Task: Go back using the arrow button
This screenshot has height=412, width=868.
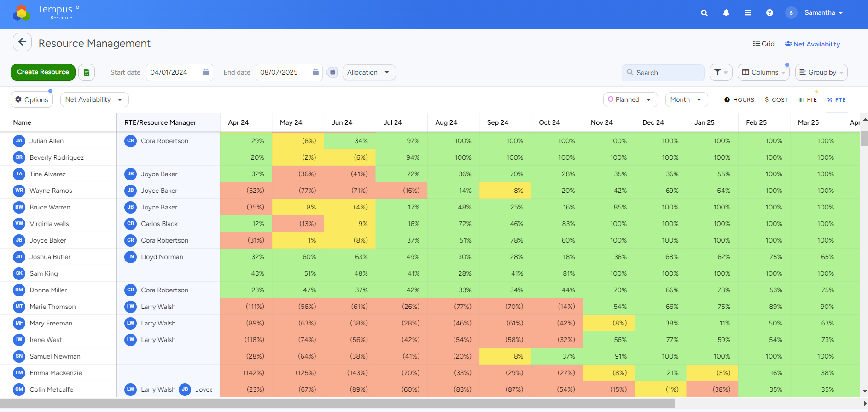Action: pos(22,42)
